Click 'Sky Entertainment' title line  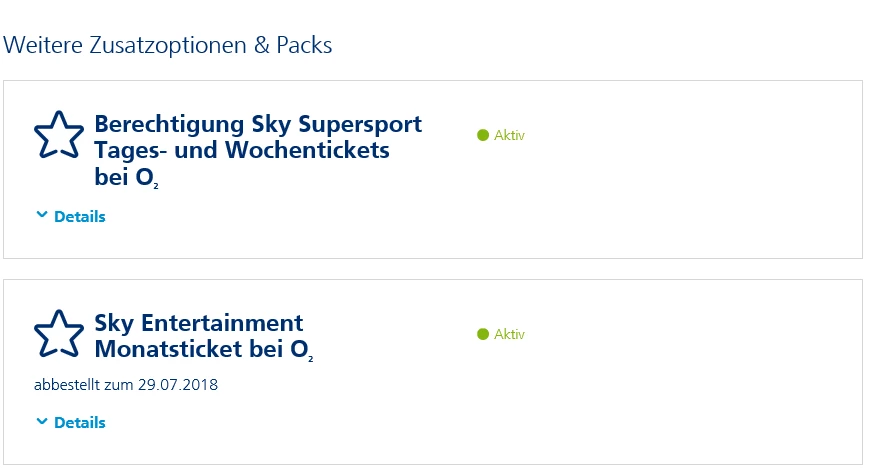coord(198,323)
